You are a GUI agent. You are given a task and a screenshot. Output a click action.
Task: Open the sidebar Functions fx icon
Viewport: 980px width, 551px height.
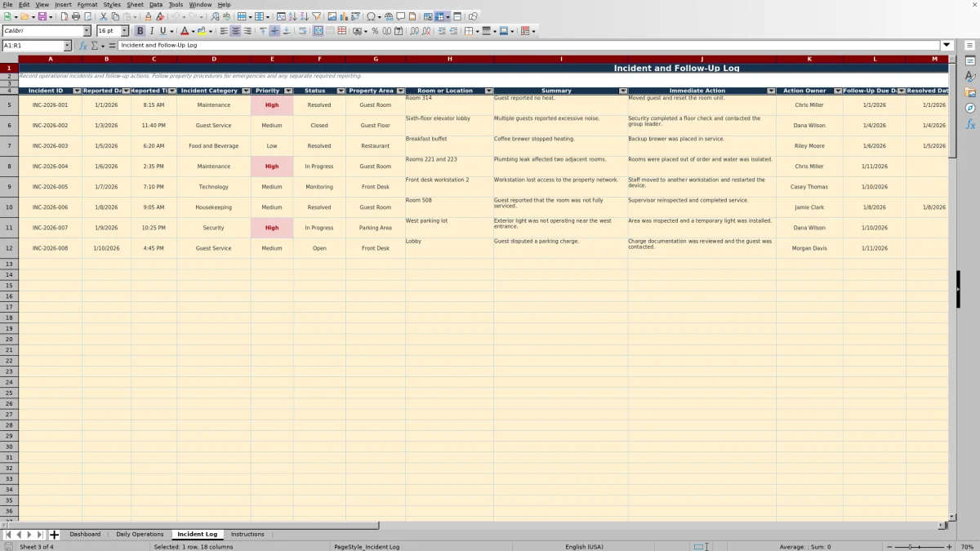pos(970,124)
